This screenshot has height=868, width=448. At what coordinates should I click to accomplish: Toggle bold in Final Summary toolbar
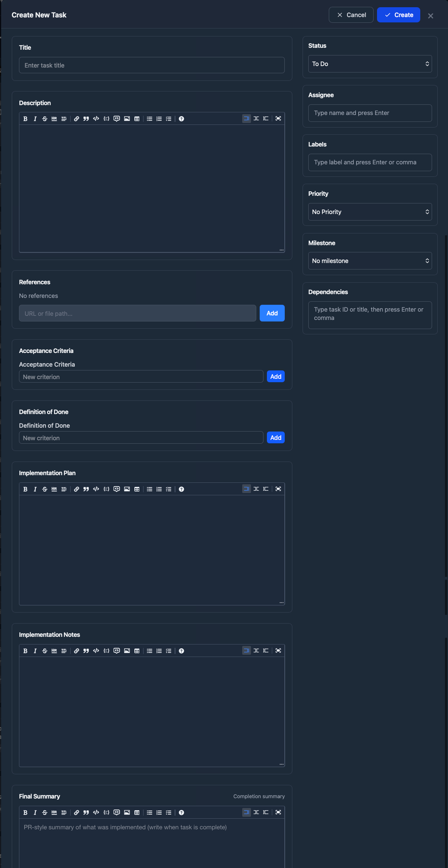point(25,813)
